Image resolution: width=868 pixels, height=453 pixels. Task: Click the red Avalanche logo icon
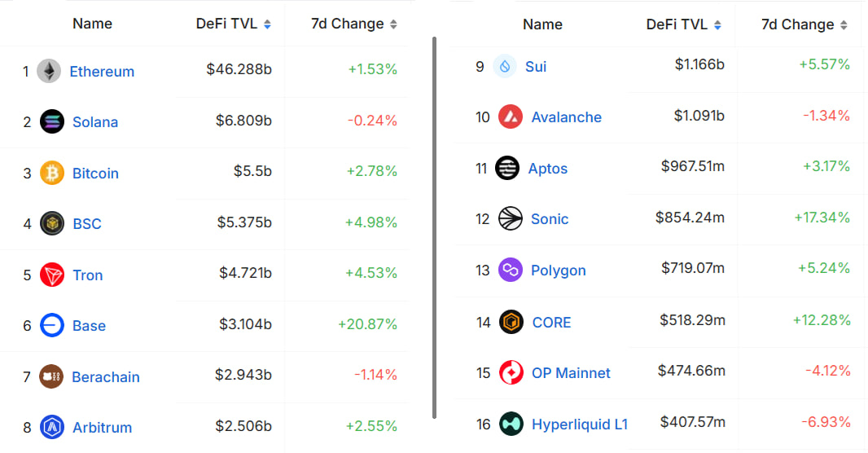point(511,117)
